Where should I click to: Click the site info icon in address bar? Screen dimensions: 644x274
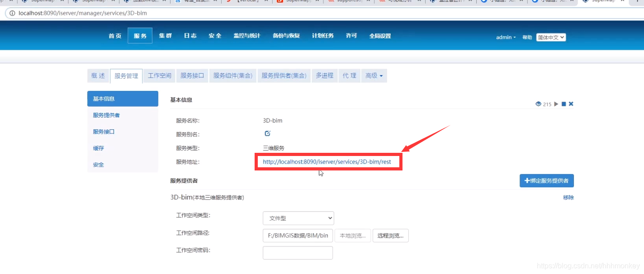click(12, 13)
